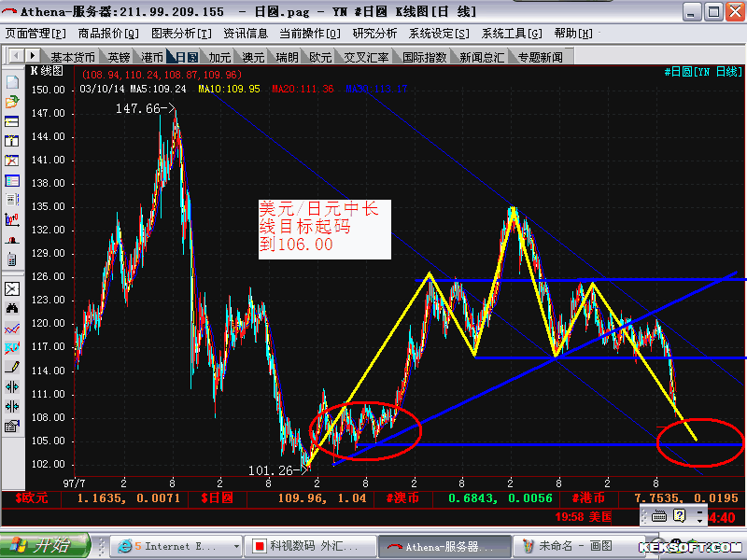Click the crossed-box icon in left toolbar
The height and width of the screenshot is (560, 747).
pos(12,288)
